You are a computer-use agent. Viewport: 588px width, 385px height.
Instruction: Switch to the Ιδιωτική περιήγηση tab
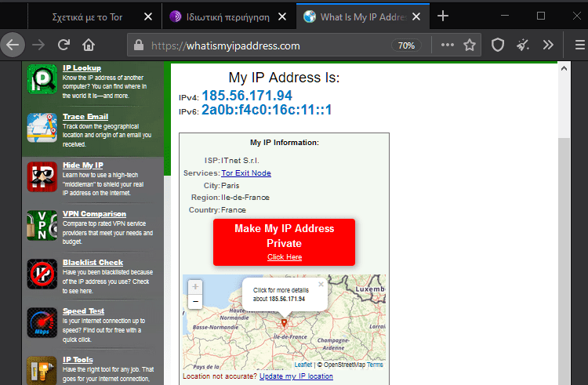[229, 16]
